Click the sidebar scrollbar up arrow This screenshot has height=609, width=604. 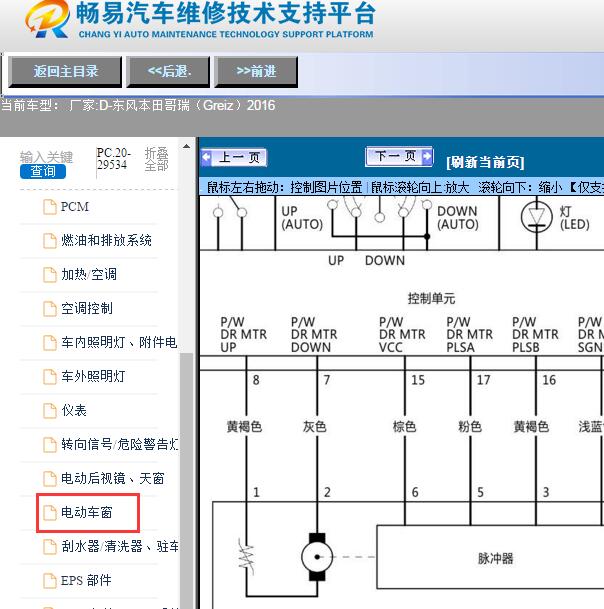[186, 146]
